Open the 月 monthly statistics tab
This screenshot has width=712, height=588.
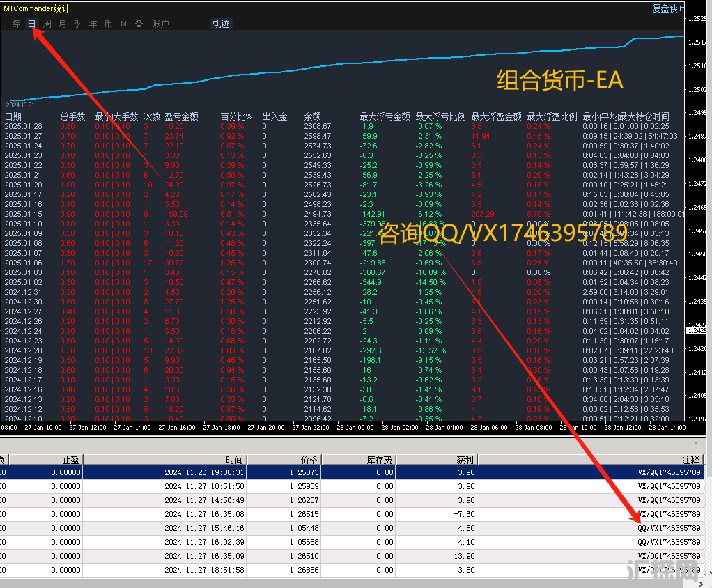click(x=63, y=24)
